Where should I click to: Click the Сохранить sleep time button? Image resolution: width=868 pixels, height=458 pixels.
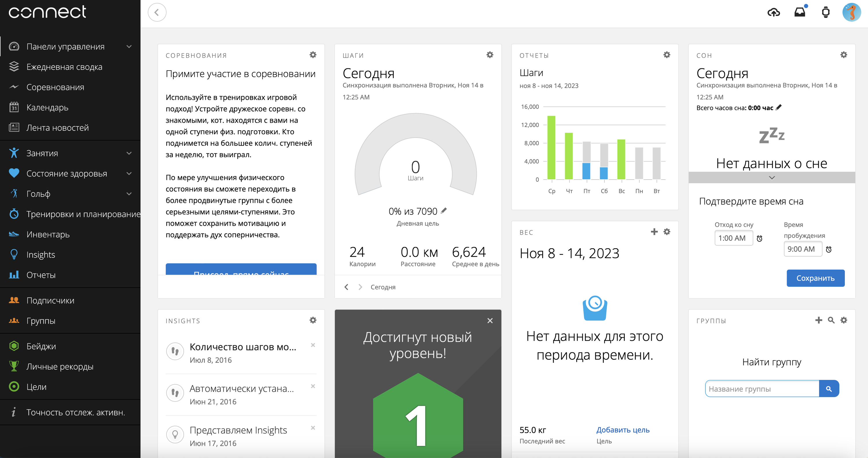(x=815, y=278)
